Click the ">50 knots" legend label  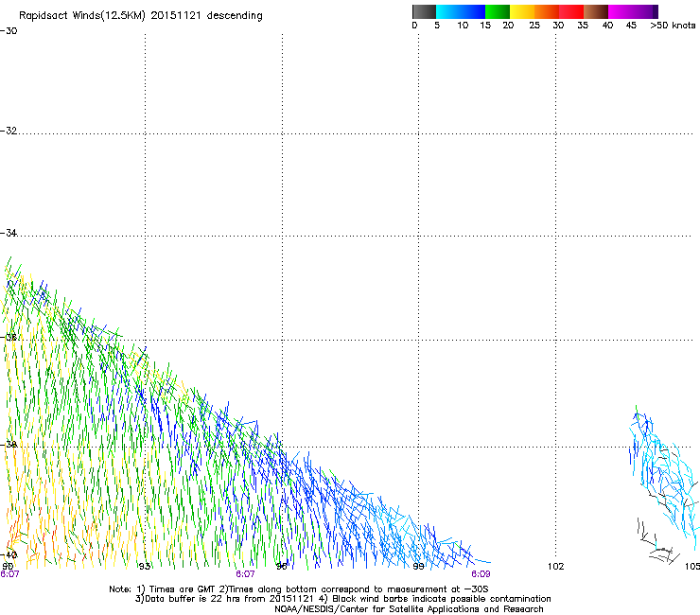click(x=673, y=26)
